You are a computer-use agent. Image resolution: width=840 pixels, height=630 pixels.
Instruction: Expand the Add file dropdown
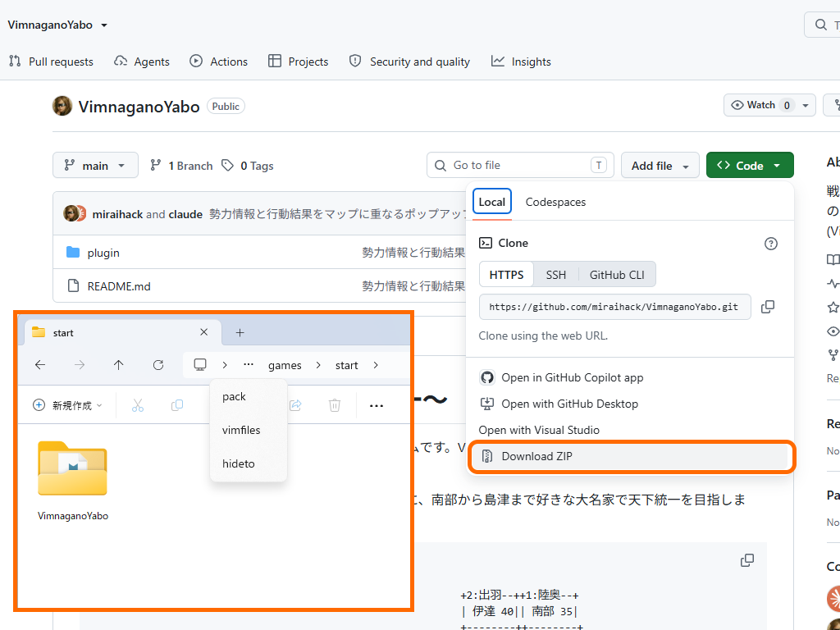(660, 166)
